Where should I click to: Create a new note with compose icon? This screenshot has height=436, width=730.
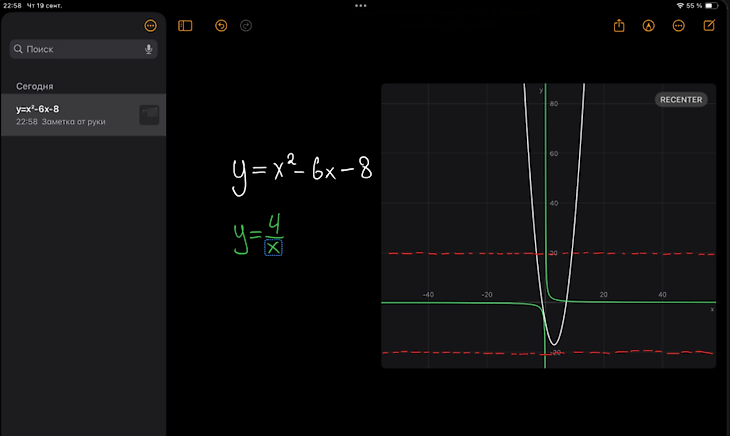click(x=709, y=25)
